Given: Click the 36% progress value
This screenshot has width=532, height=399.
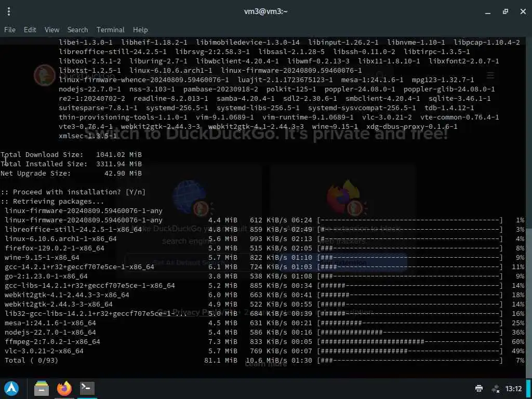Looking at the screenshot, I should click(x=518, y=332).
